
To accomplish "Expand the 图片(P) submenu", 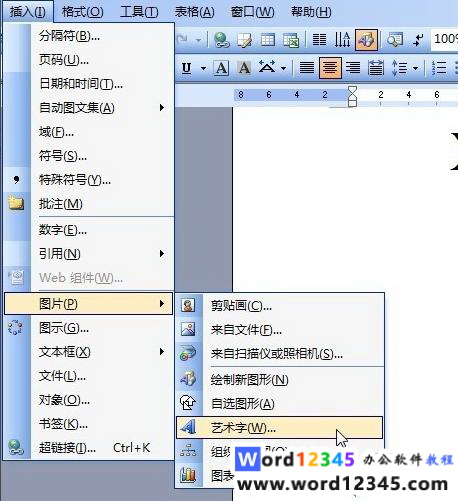I will 89,304.
